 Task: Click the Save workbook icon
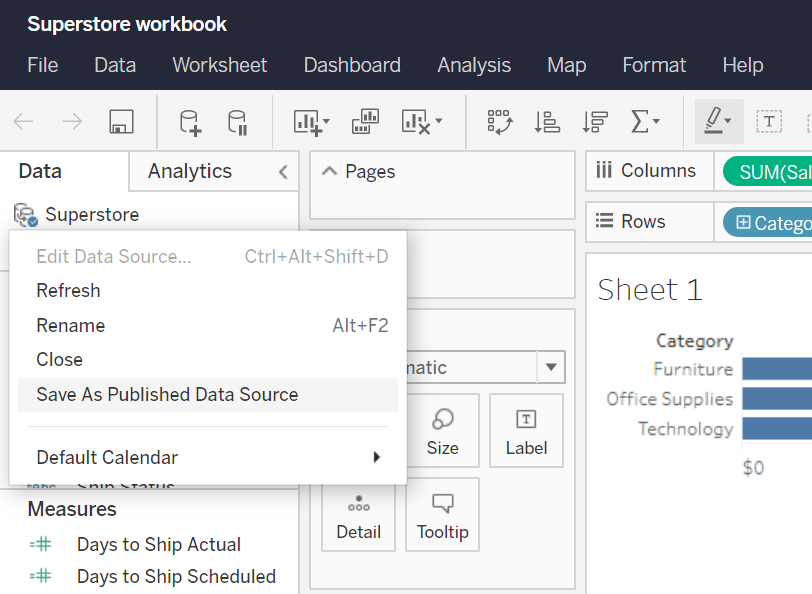122,122
